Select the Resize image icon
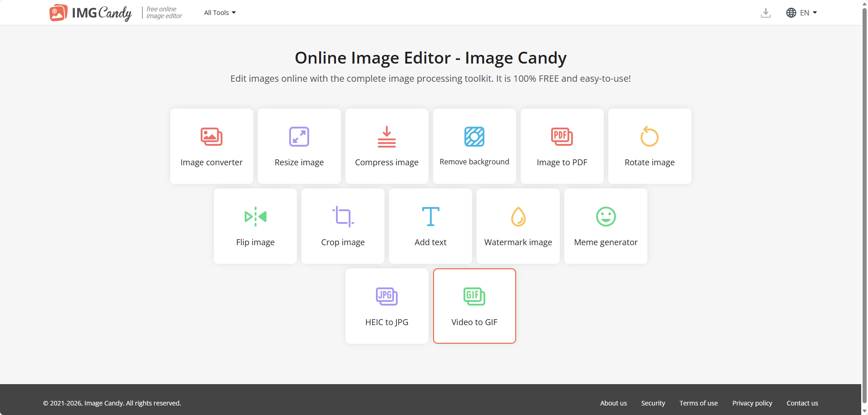This screenshot has height=415, width=868. [x=299, y=137]
